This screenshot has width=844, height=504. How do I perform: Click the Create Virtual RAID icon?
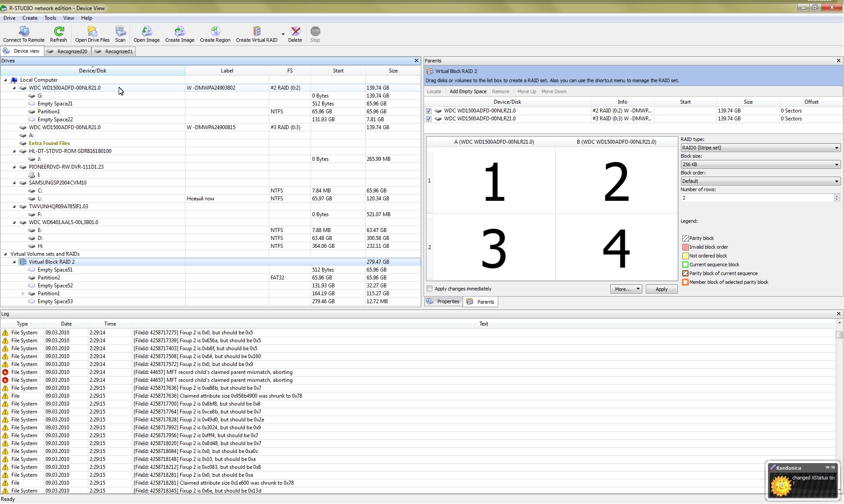pyautogui.click(x=257, y=31)
